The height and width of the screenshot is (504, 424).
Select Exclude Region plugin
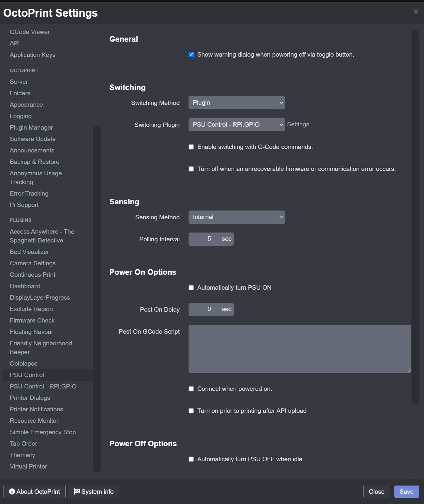[x=31, y=309]
